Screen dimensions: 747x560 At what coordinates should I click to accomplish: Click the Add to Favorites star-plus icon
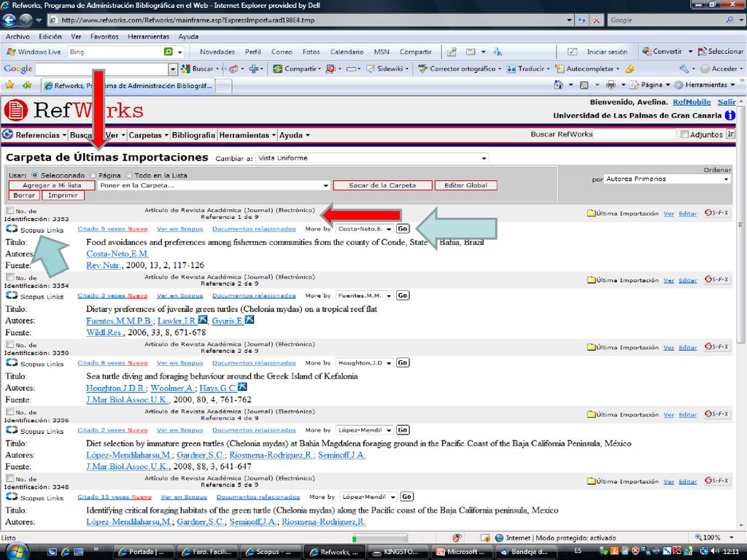(x=27, y=85)
